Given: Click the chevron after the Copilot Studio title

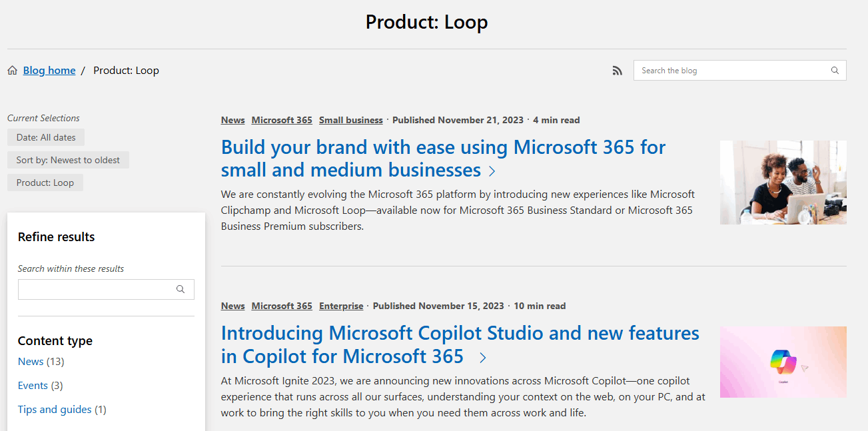Looking at the screenshot, I should (x=482, y=358).
